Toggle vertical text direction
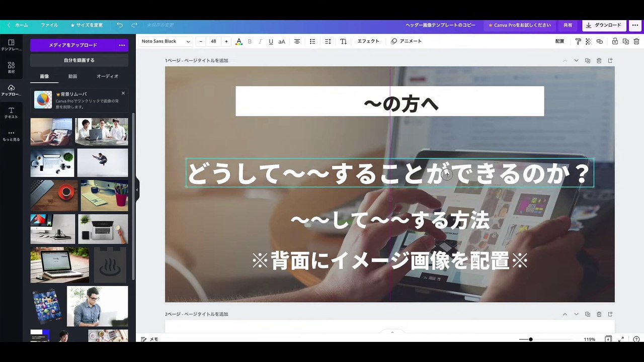The width and height of the screenshot is (644, 362). 343,41
